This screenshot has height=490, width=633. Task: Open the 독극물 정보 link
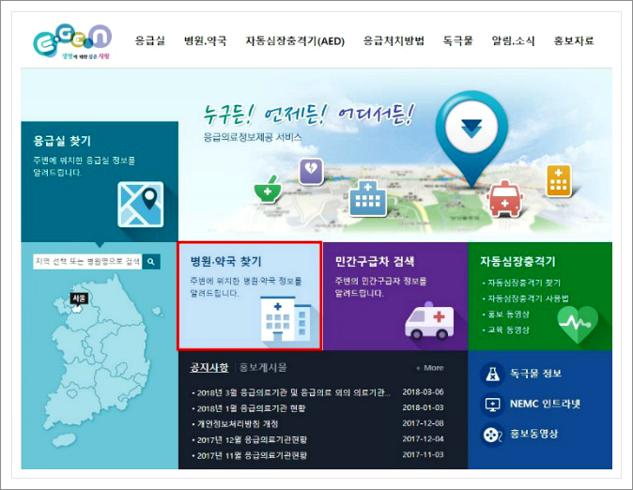pyautogui.click(x=535, y=373)
